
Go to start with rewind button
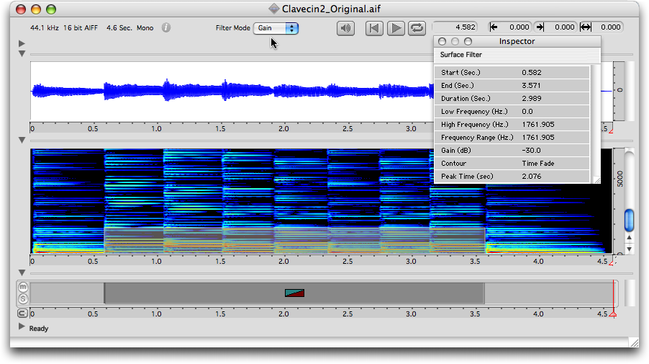(x=374, y=28)
